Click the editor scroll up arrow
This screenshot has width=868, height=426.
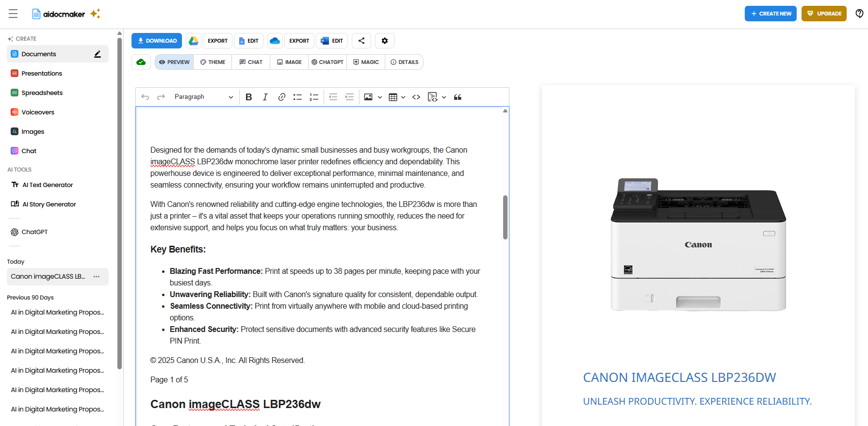505,111
